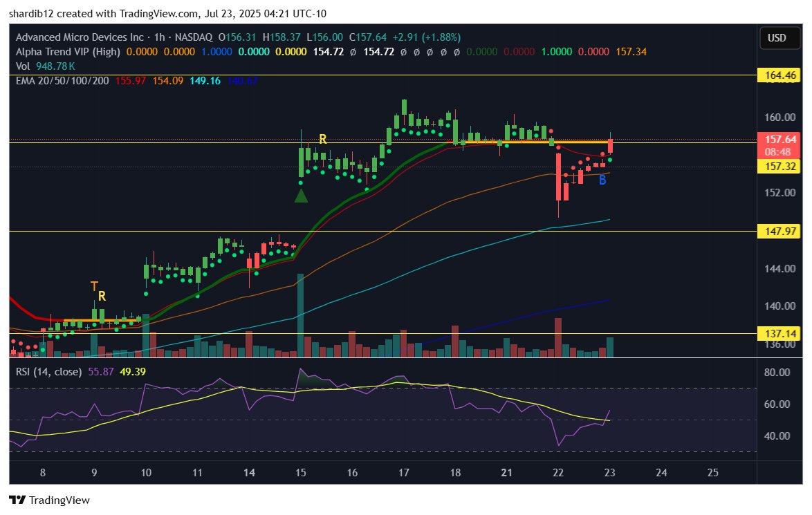
Task: Select the Alpha Trend VIP (High) indicator legend
Action: (68, 52)
